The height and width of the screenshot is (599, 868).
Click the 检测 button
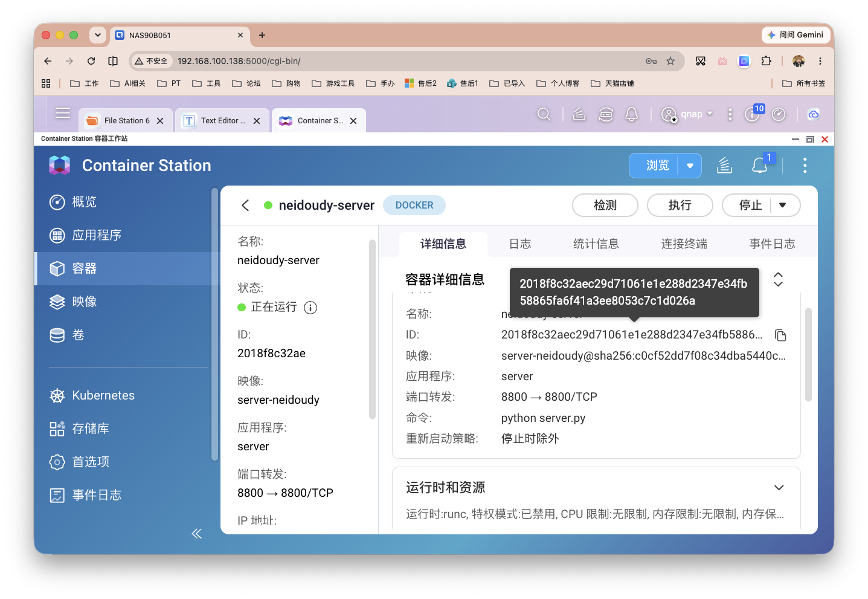605,206
